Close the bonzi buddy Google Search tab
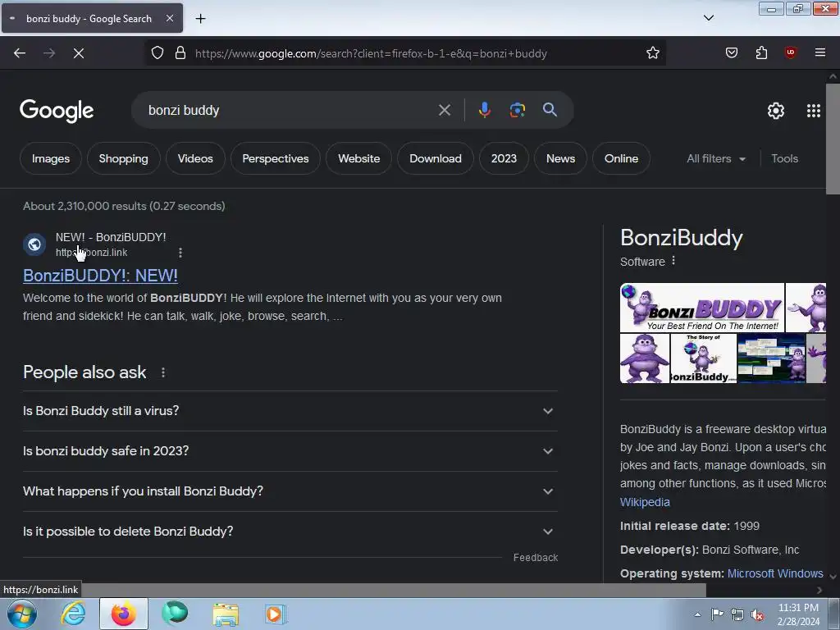Viewport: 840px width, 630px height. pos(169,18)
